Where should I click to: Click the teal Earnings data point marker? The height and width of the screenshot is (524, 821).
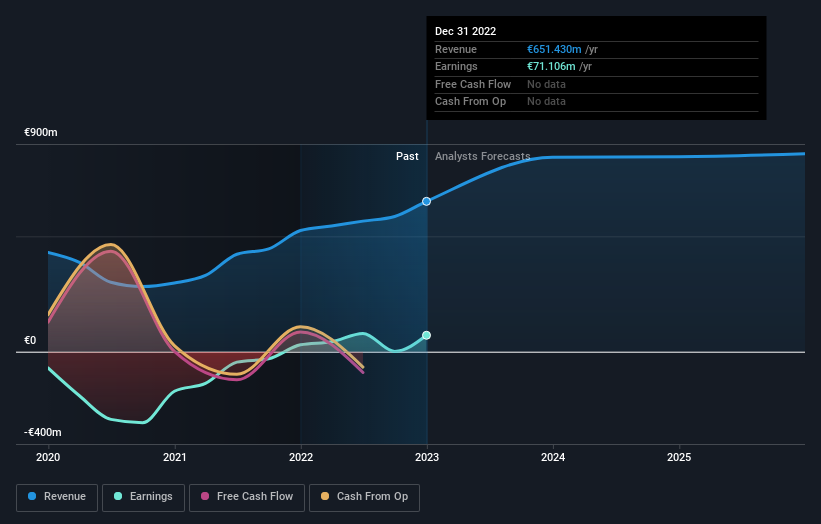(x=426, y=336)
